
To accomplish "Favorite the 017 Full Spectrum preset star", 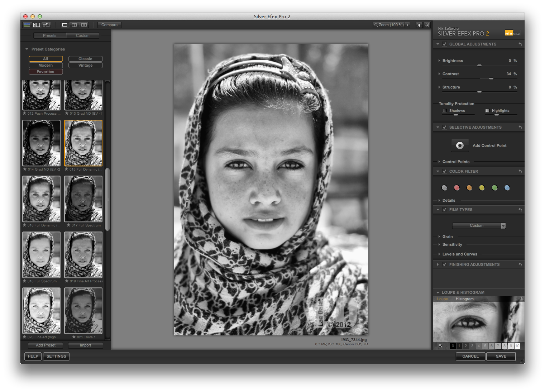I will [x=68, y=225].
